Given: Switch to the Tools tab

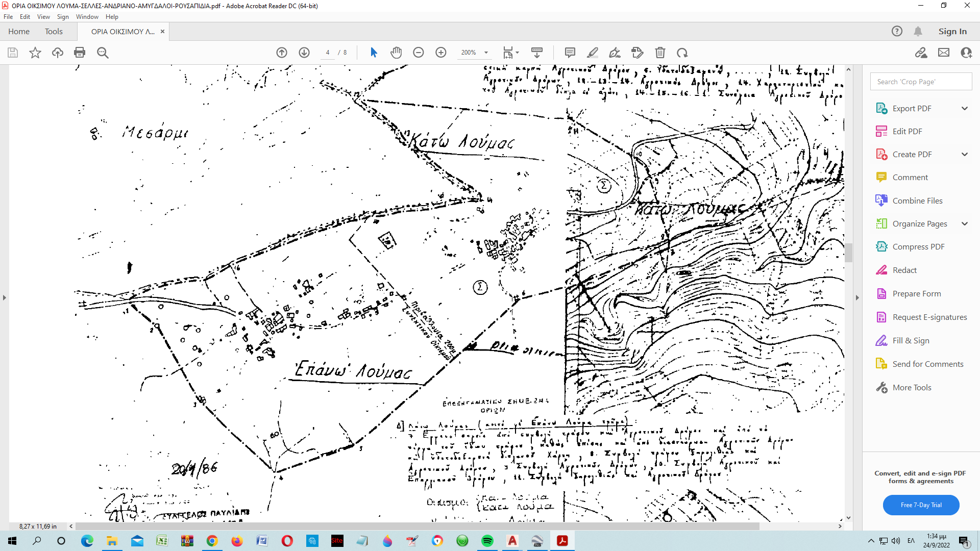Looking at the screenshot, I should [54, 32].
